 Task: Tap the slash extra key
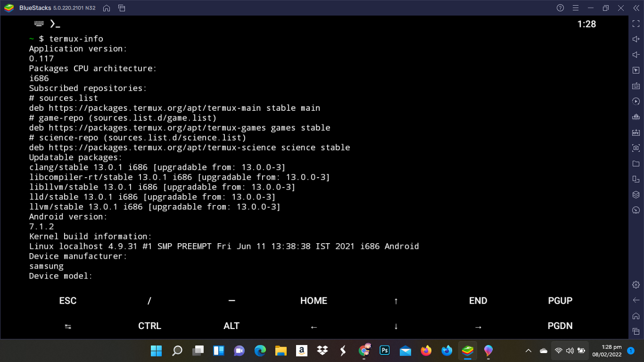pyautogui.click(x=149, y=301)
